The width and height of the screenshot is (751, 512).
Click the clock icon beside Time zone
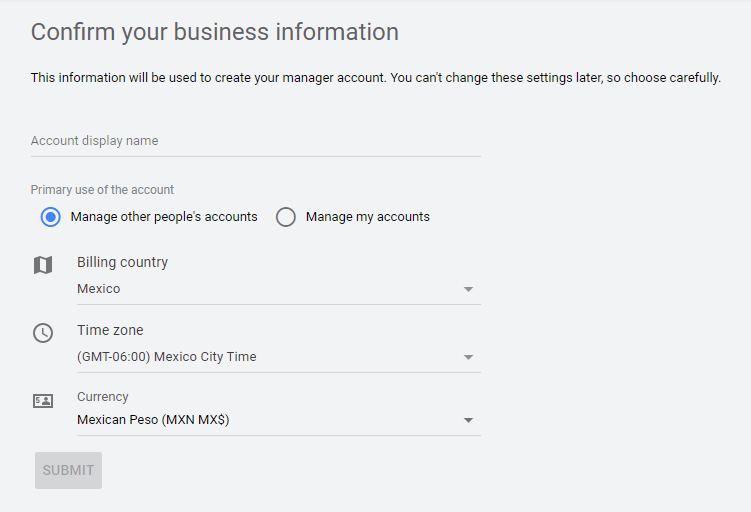[42, 333]
